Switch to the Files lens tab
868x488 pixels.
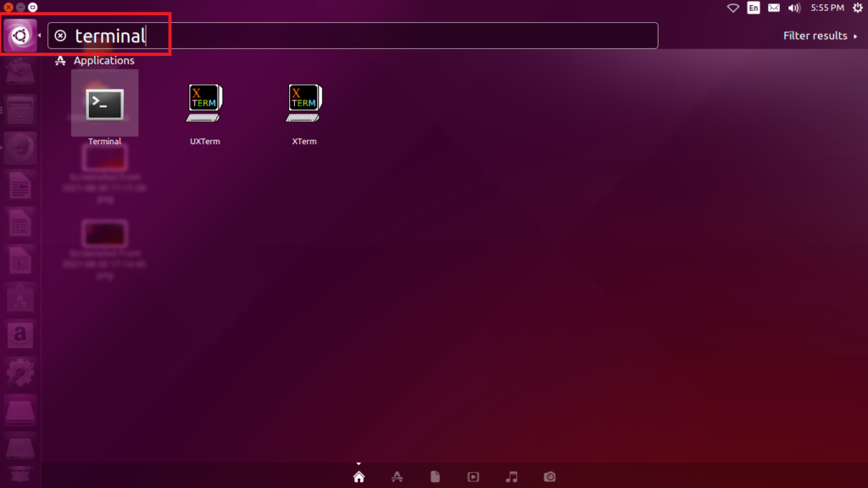point(435,477)
